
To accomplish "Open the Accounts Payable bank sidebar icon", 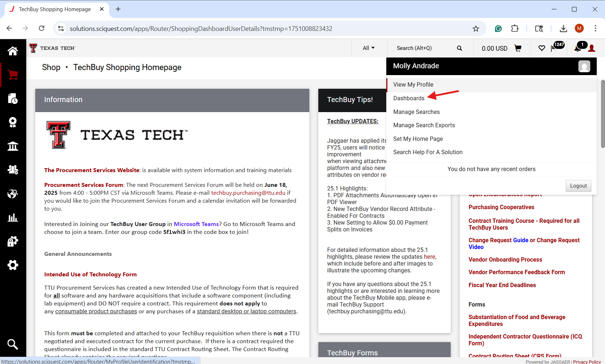I will click(x=13, y=146).
